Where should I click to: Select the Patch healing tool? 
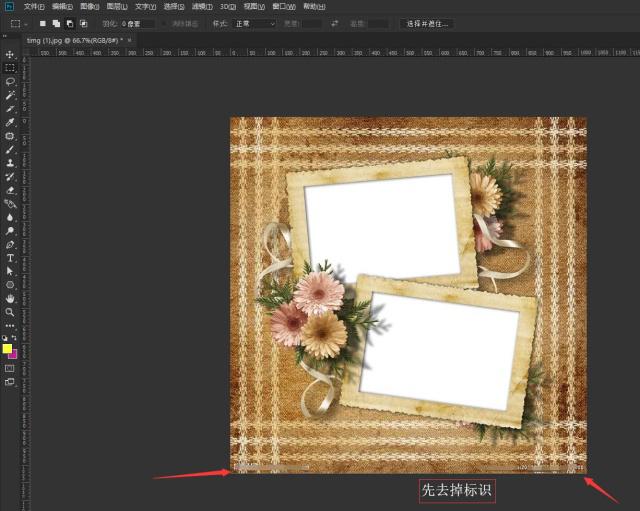tap(10, 136)
